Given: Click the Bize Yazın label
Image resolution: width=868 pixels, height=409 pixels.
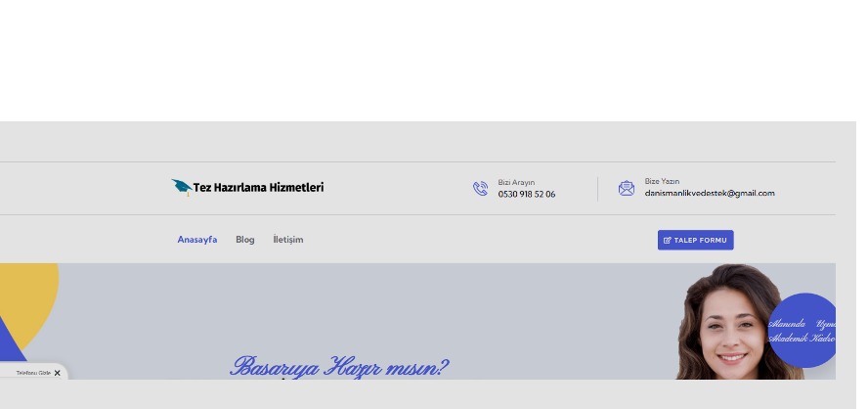Looking at the screenshot, I should [x=662, y=181].
